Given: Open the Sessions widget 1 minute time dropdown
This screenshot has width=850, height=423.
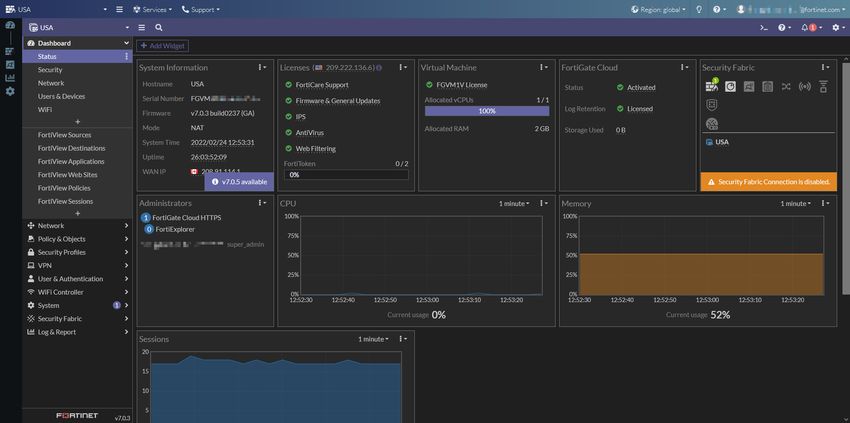Looking at the screenshot, I should (373, 339).
